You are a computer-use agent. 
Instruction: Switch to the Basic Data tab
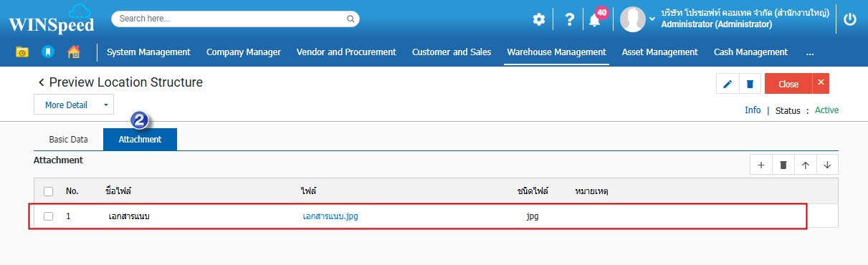coord(68,140)
